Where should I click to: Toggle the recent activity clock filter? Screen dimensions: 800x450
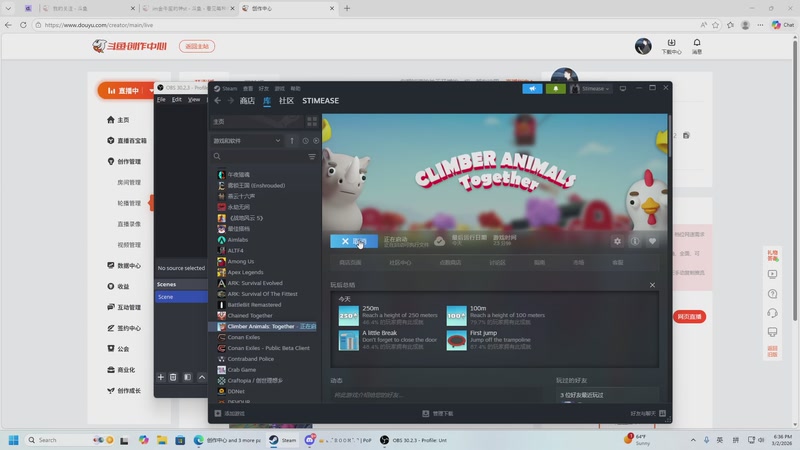pyautogui.click(x=305, y=141)
